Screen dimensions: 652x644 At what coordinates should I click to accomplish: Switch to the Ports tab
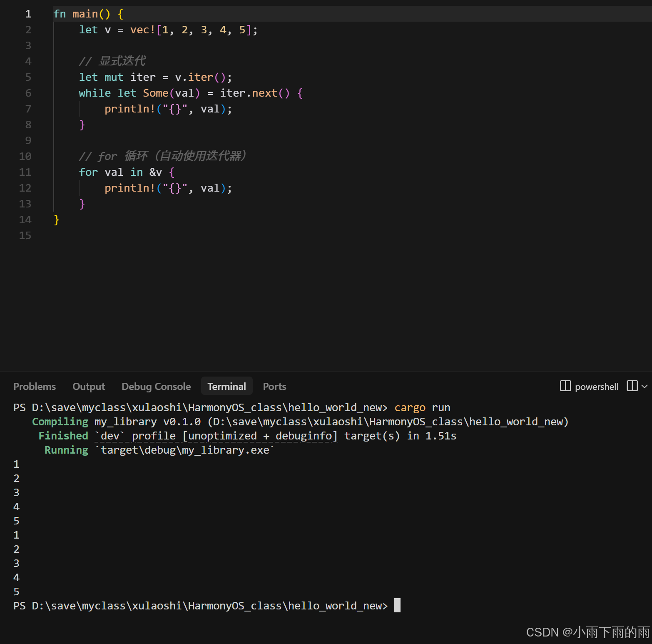(274, 387)
